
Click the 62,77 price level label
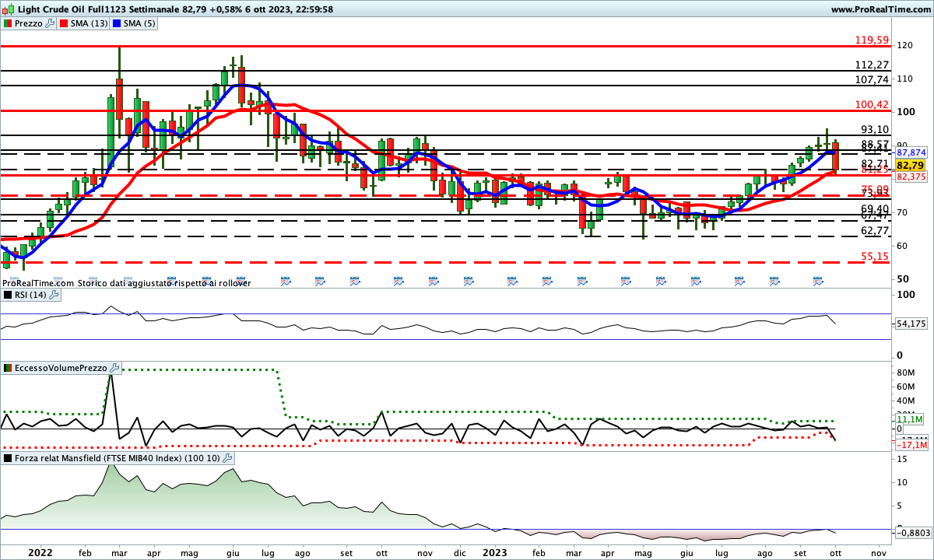coord(875,230)
